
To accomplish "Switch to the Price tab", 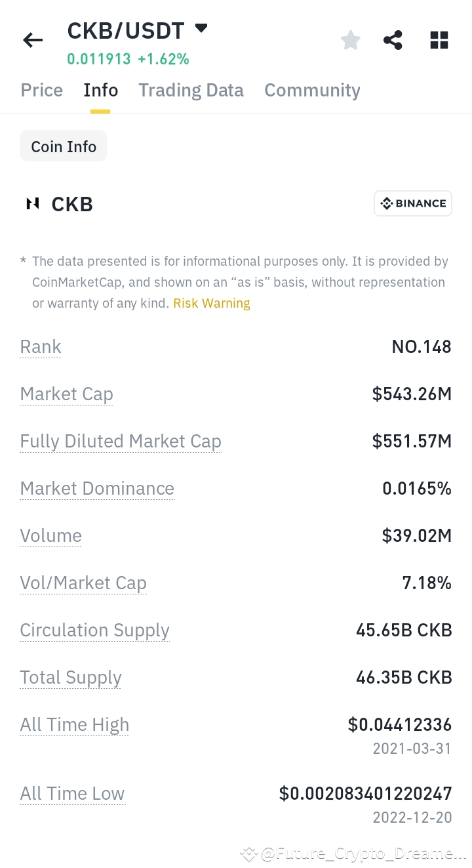I will click(42, 91).
